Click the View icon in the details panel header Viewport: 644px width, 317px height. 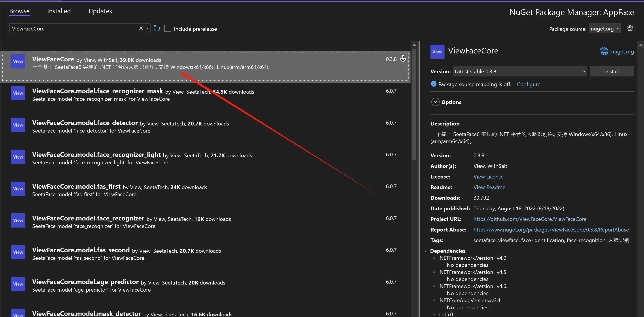coord(437,52)
